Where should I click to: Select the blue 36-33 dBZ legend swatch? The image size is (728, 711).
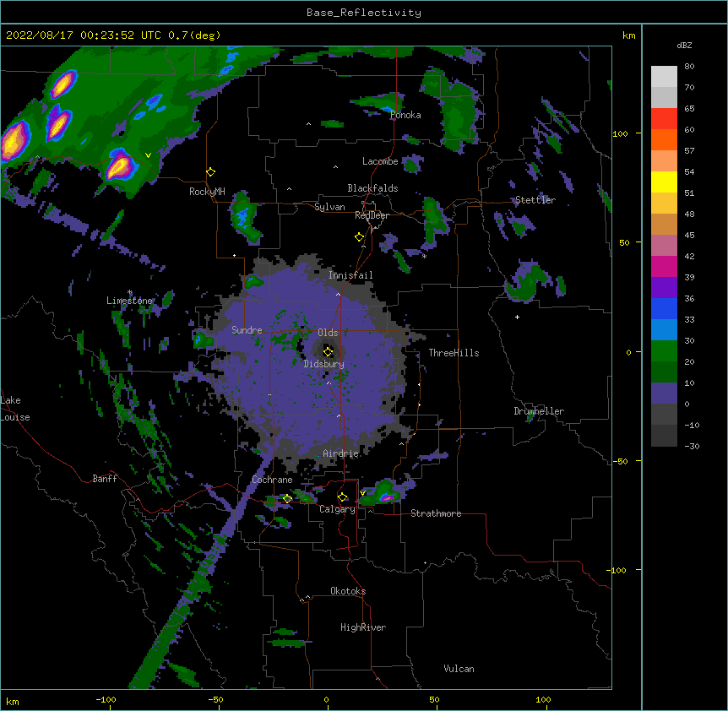pyautogui.click(x=664, y=308)
